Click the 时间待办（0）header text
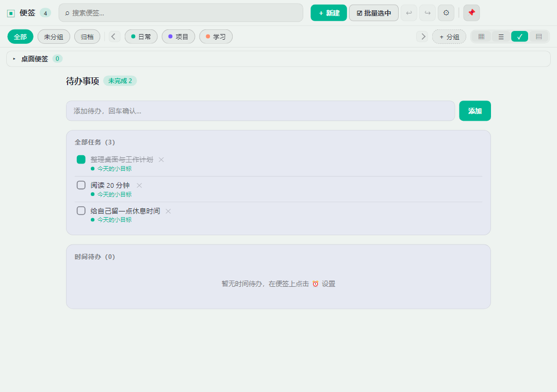 95,256
